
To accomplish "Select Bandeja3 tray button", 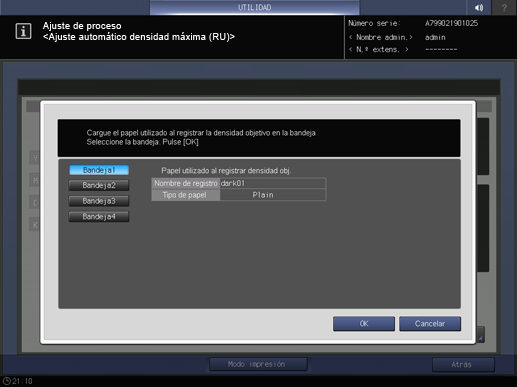I will click(99, 201).
